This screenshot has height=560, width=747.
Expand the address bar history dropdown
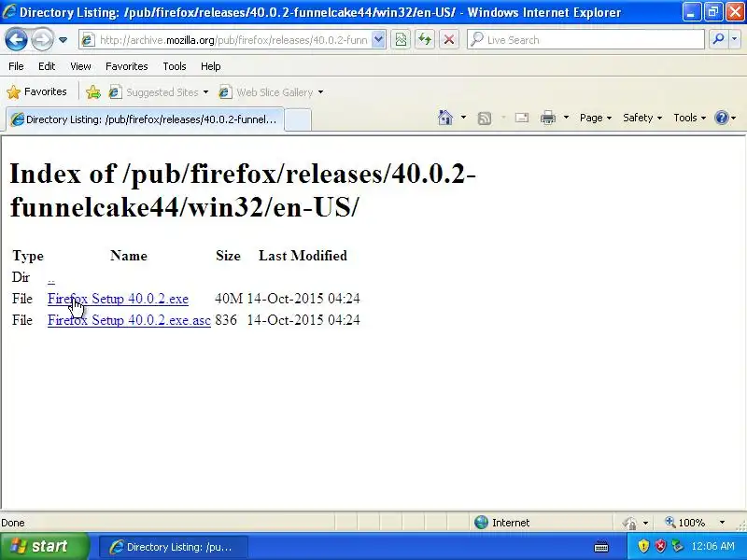(x=378, y=40)
